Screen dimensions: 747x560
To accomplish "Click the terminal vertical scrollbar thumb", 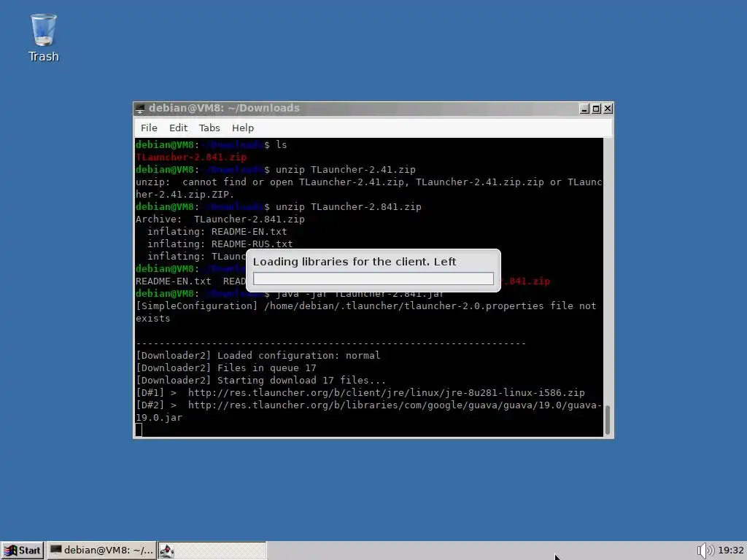I will pos(608,419).
